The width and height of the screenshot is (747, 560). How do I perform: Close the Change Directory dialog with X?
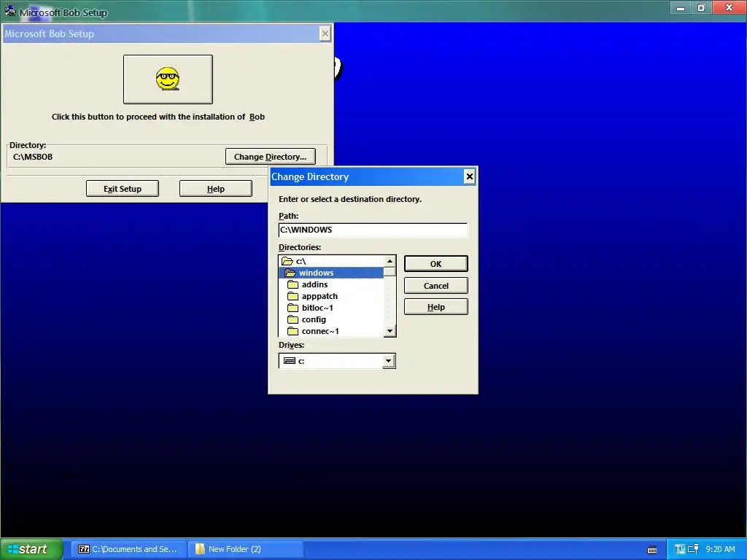tap(469, 176)
